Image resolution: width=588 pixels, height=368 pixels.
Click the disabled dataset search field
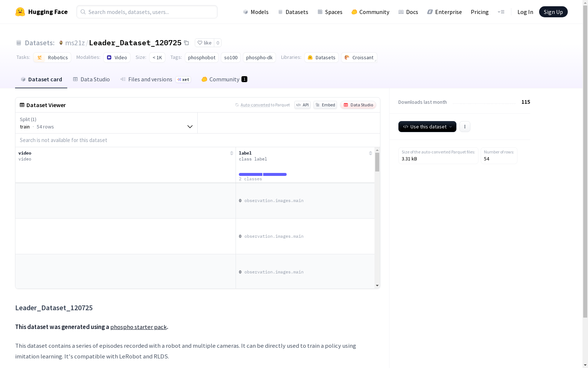coord(198,140)
